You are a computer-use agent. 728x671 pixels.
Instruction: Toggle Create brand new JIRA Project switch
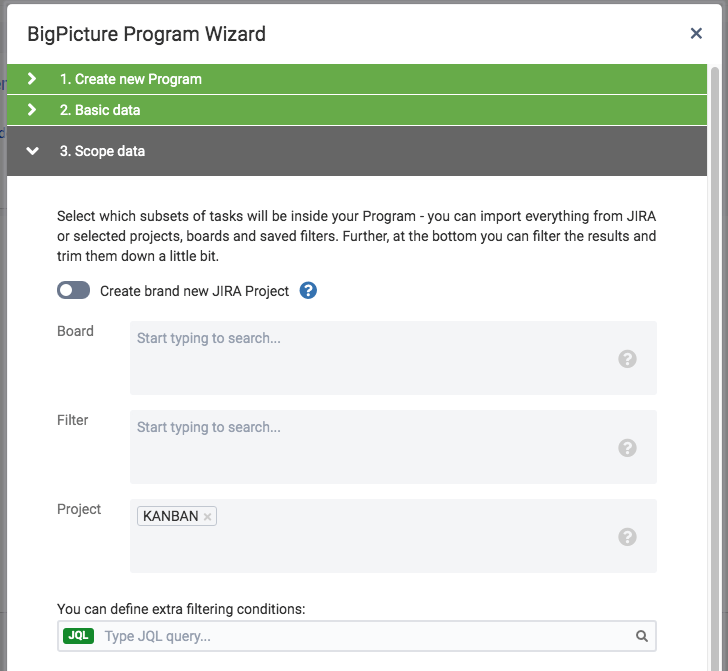tap(74, 291)
